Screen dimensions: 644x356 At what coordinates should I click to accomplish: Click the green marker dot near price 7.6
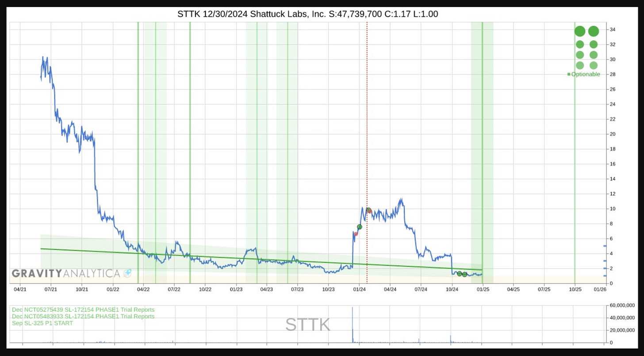coord(360,227)
